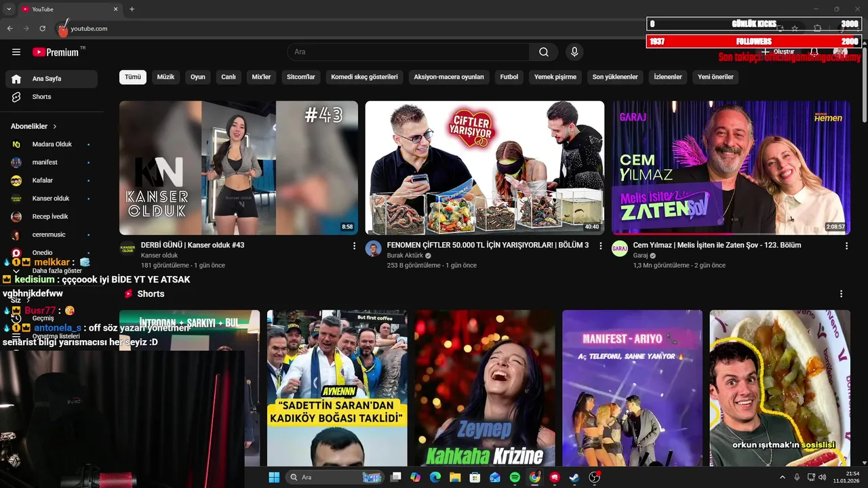Viewport: 868px width, 488px height.
Task: Open the Kanser olduk channel avatar under video
Action: coord(127,249)
